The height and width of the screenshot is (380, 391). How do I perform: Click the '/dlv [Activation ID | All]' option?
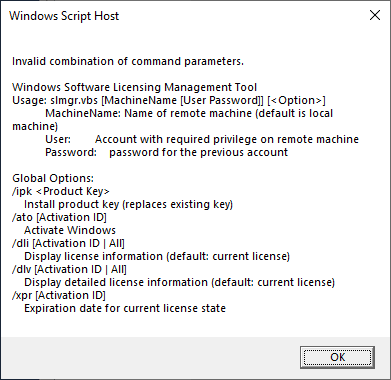pos(69,269)
